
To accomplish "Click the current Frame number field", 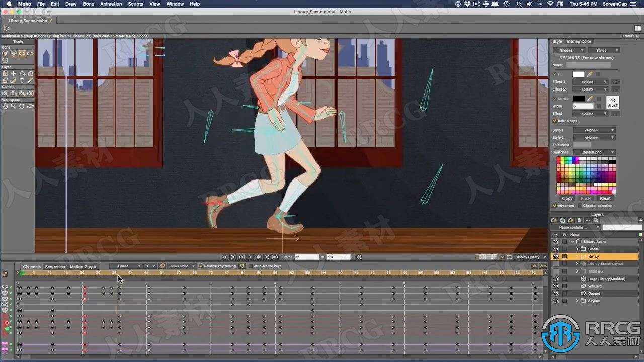I will pos(306,257).
